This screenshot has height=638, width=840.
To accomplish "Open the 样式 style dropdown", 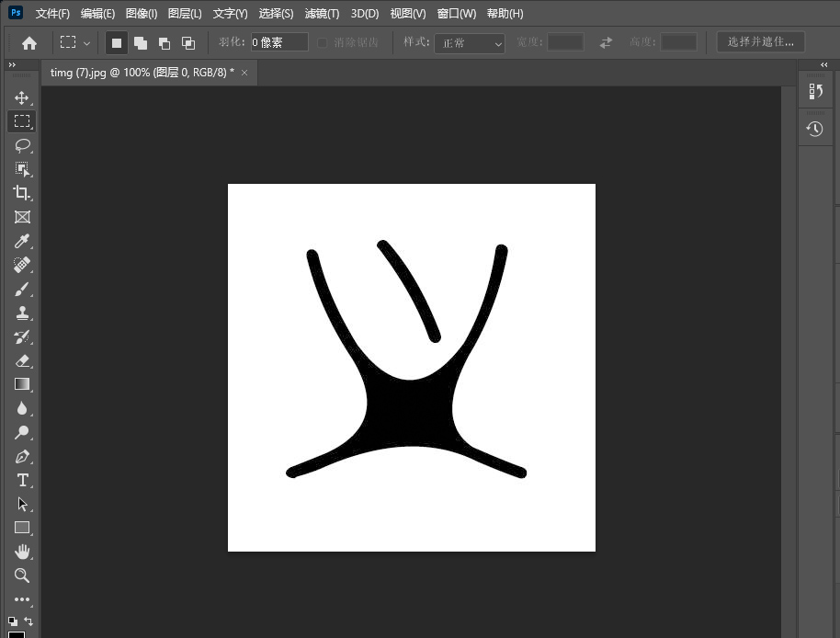I will pos(470,43).
